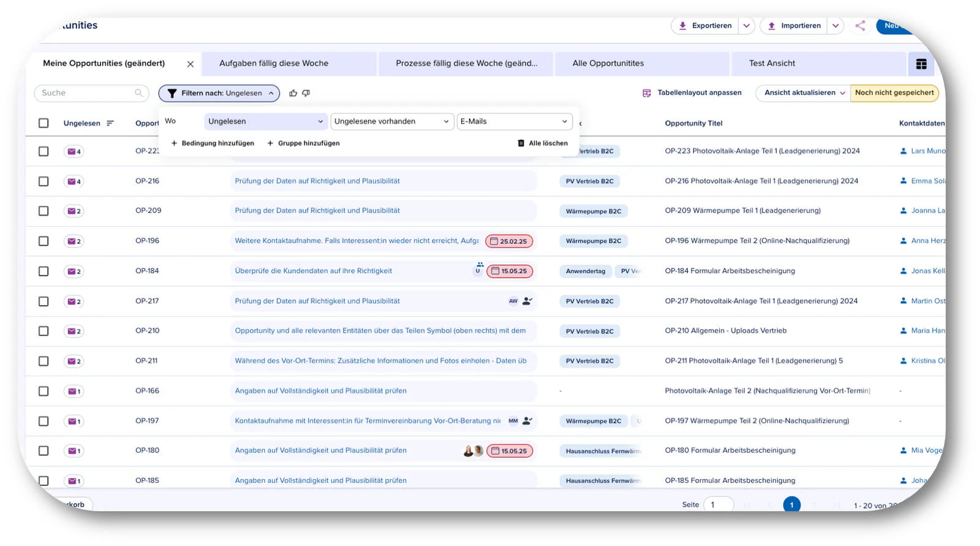Click assign user icon in OP-217 row
The width and height of the screenshot is (980, 546).
(x=527, y=301)
